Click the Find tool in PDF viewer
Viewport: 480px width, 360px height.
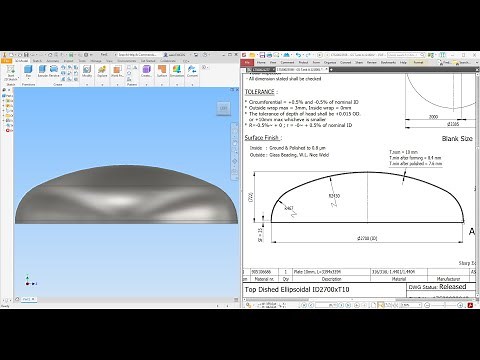[x=444, y=62]
